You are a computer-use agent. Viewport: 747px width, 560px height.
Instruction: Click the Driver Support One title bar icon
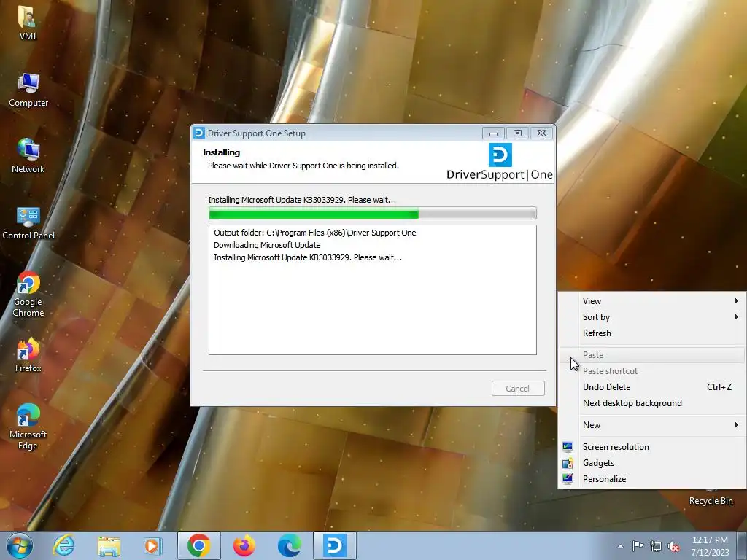(x=199, y=133)
